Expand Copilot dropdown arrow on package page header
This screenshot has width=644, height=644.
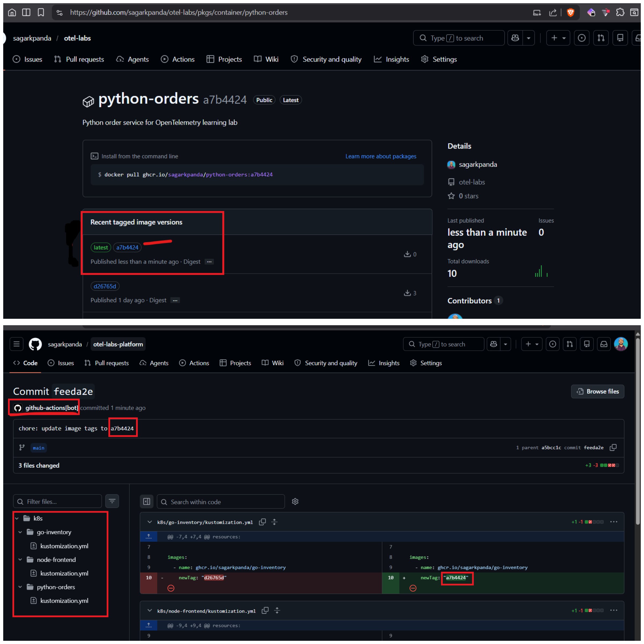[x=529, y=38]
